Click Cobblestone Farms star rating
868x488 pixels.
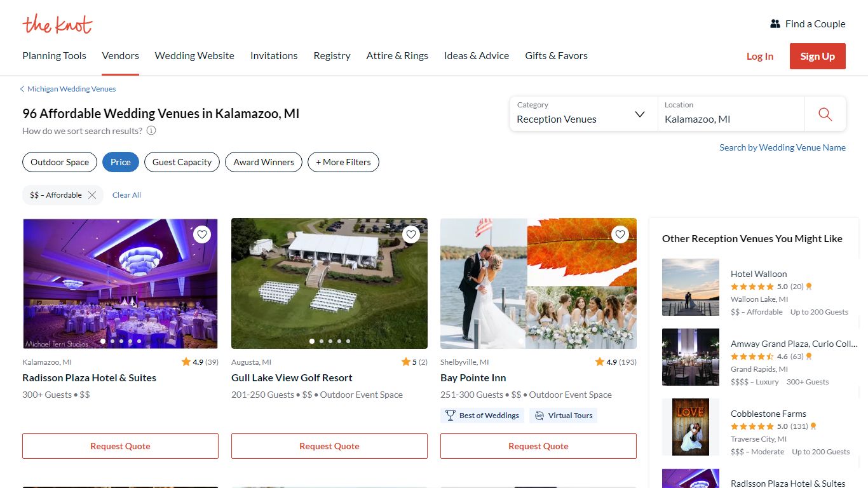coord(752,426)
